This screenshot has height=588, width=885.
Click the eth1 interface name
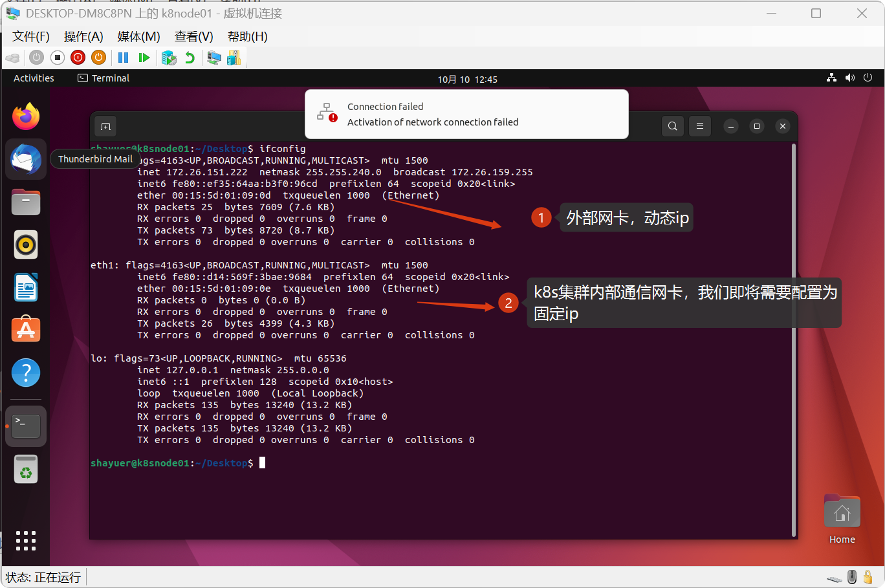click(x=102, y=265)
